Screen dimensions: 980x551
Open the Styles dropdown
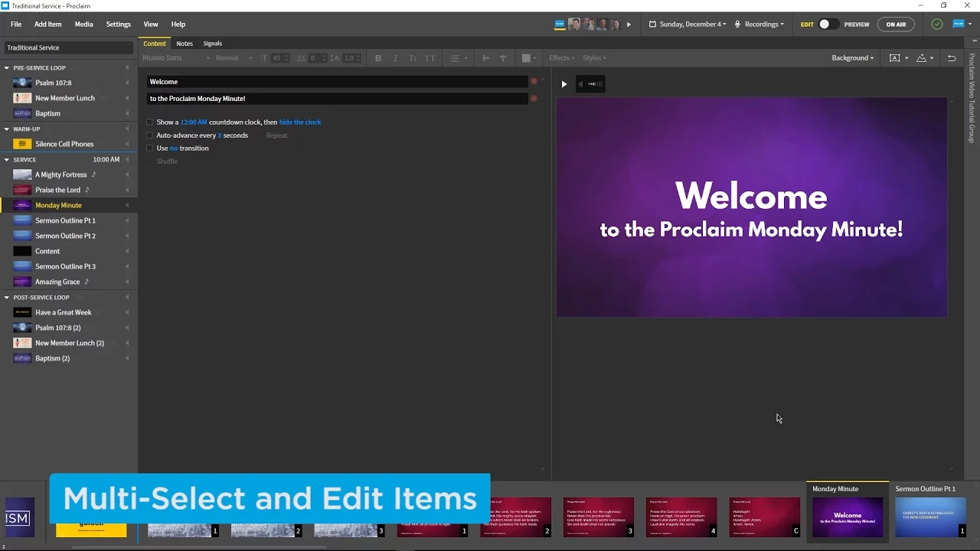coord(594,58)
